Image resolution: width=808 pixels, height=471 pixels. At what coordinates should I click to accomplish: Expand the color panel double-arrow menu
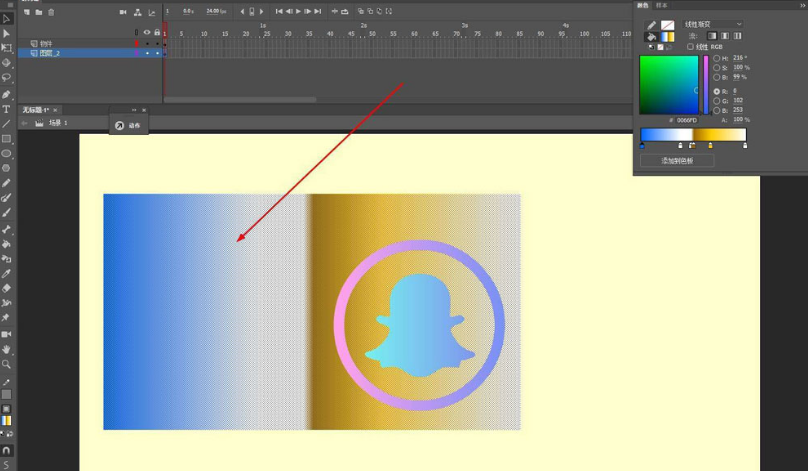click(x=802, y=5)
